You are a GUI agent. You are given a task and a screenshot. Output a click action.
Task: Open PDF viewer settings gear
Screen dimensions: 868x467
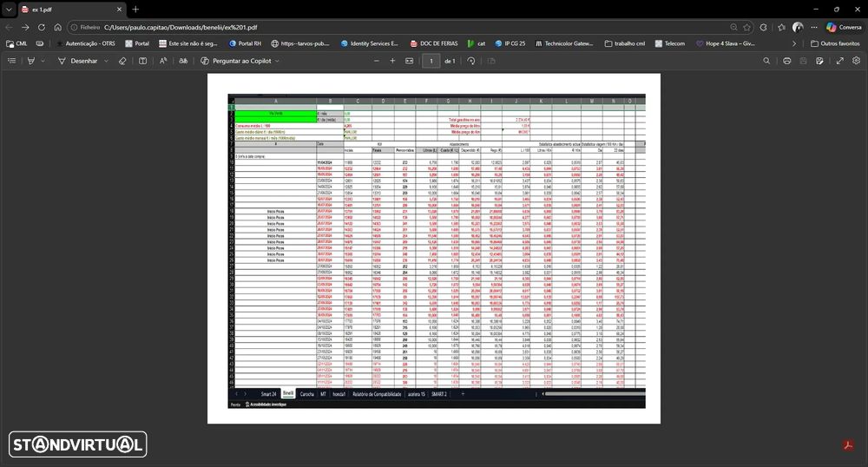point(857,61)
